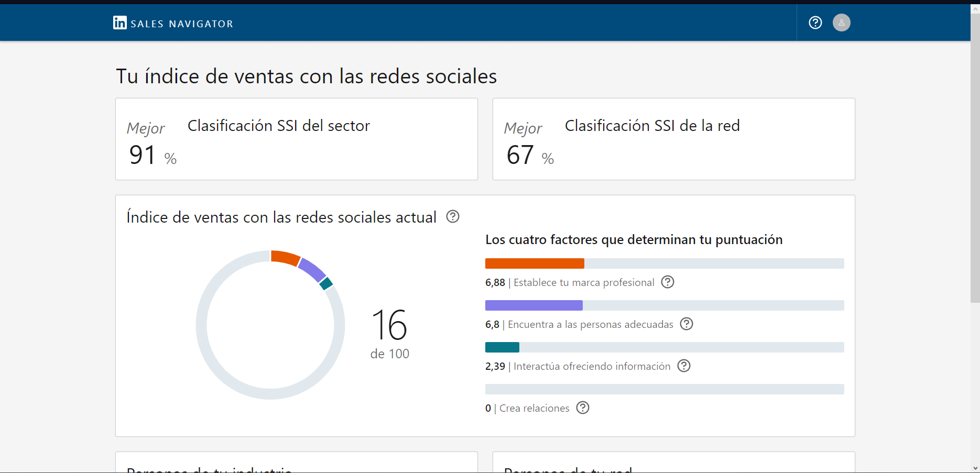This screenshot has height=473, width=980.
Task: Click the purple segment of the donut chart
Action: tap(313, 270)
